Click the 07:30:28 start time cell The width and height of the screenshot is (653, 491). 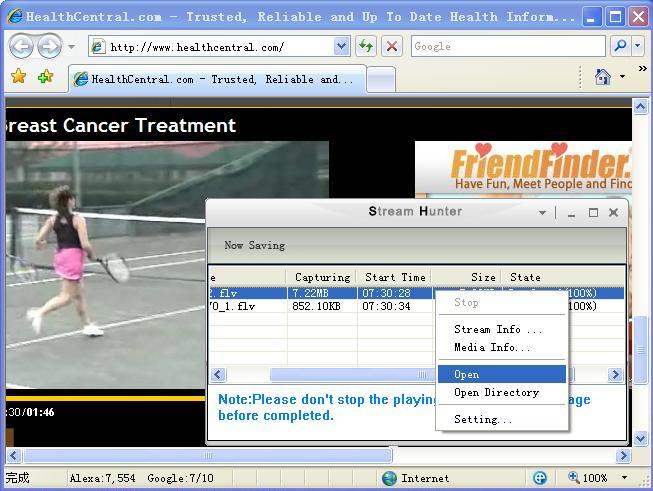394,293
